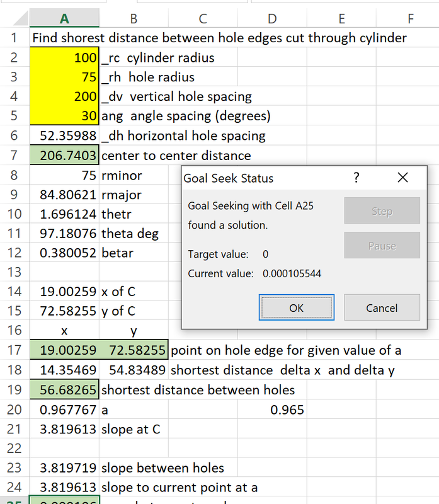Click the select-all corner triangle
The width and height of the screenshot is (439, 504).
(21, 19)
